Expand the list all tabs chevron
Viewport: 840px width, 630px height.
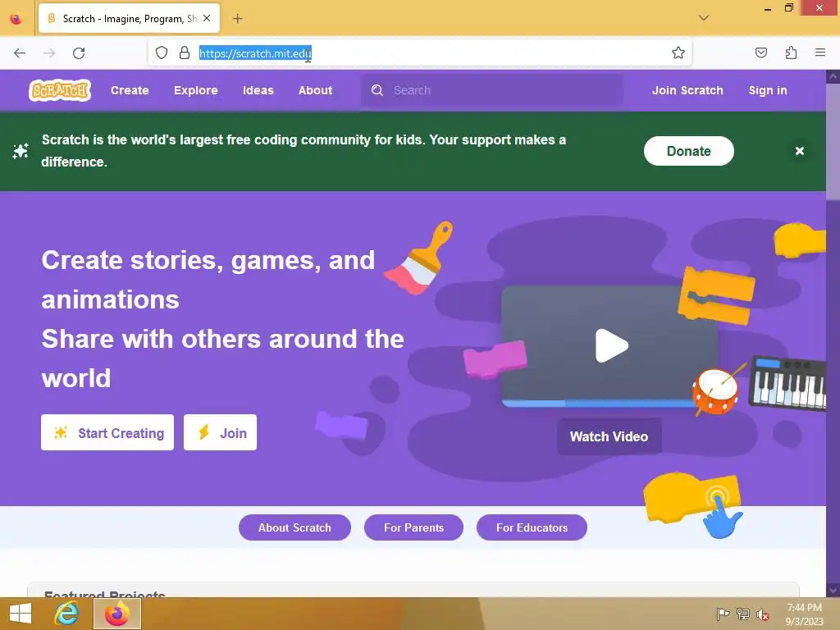704,18
